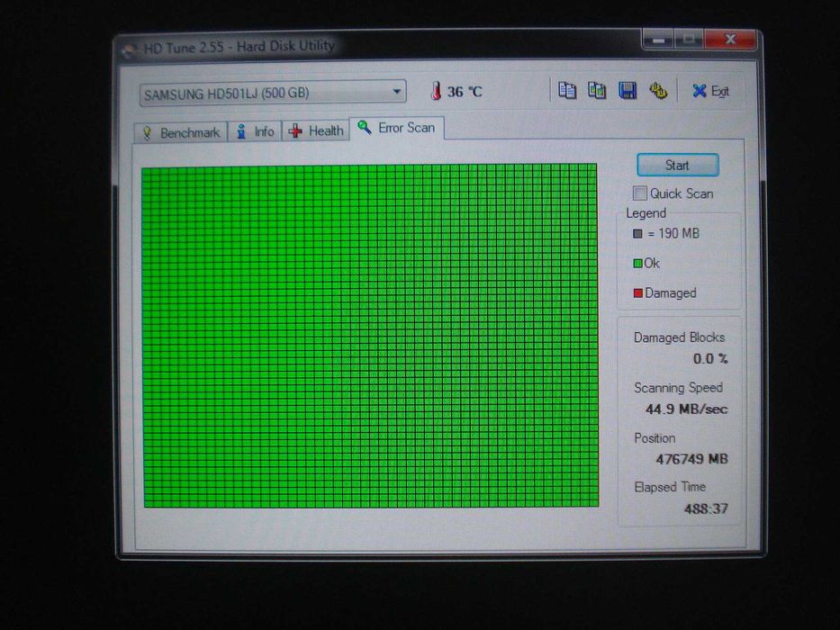This screenshot has height=630, width=840.
Task: Click the gray 190 MB legend swatch
Action: (x=637, y=234)
